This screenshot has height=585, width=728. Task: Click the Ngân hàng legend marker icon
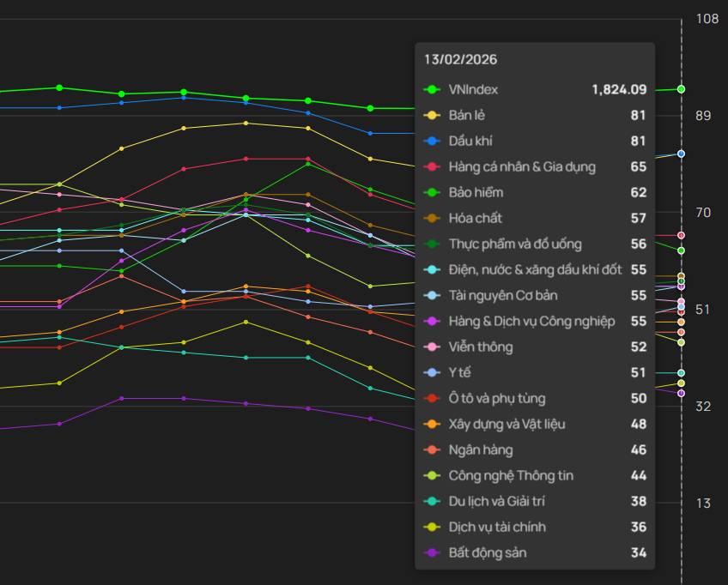pyautogui.click(x=433, y=450)
